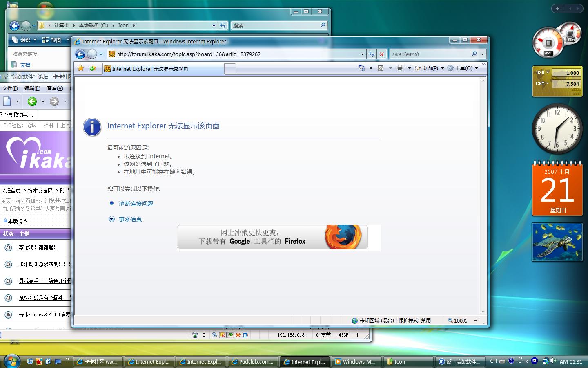
Task: Switch to the Icon folder taskbar button
Action: point(408,361)
